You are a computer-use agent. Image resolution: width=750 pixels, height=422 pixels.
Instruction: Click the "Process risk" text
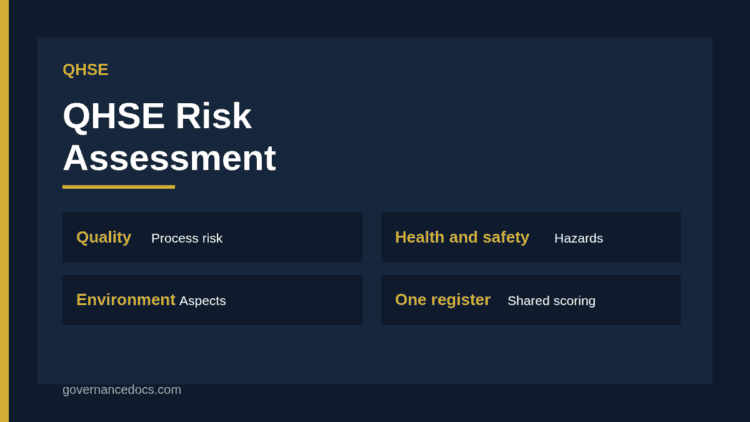click(x=187, y=238)
